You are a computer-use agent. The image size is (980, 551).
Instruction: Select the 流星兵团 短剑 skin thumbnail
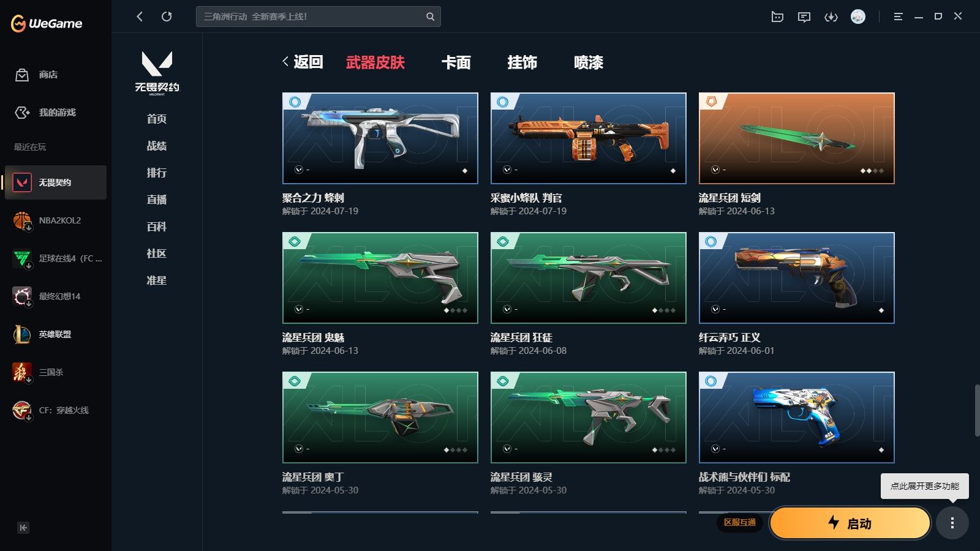pyautogui.click(x=797, y=138)
